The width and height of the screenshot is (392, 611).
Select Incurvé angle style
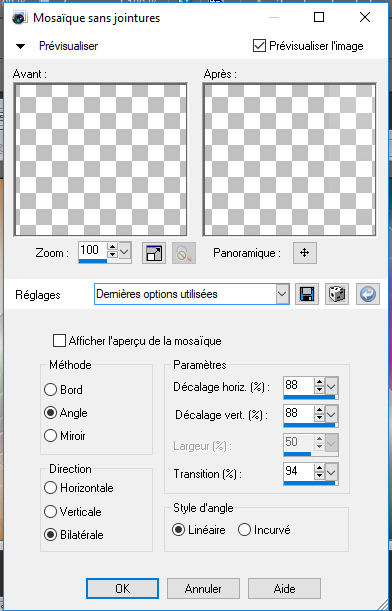(x=244, y=530)
